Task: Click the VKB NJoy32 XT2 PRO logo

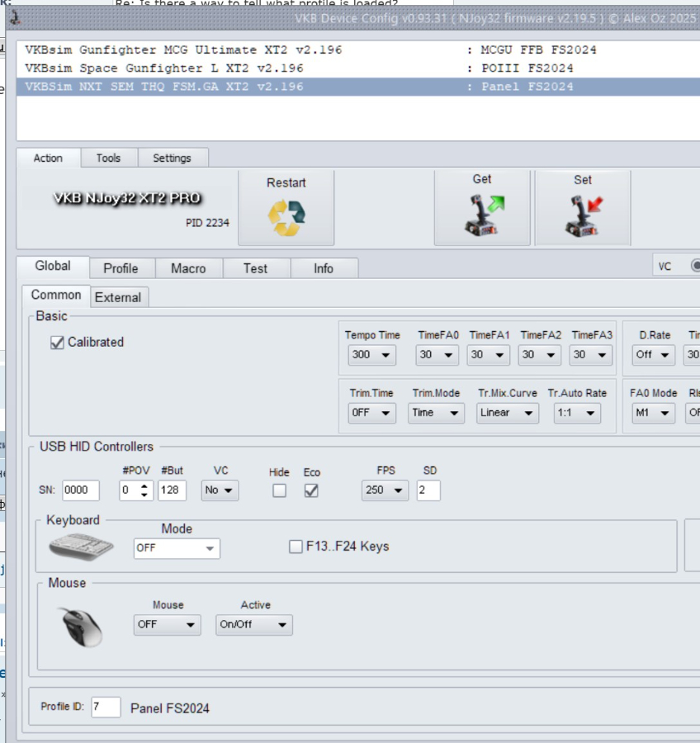Action: pyautogui.click(x=127, y=198)
